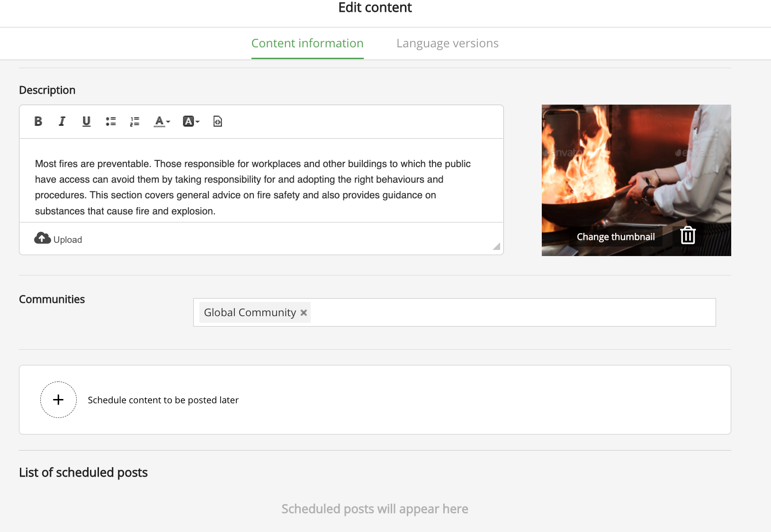The width and height of the screenshot is (771, 532).
Task: Grab the editor resize handle
Action: pyautogui.click(x=496, y=247)
